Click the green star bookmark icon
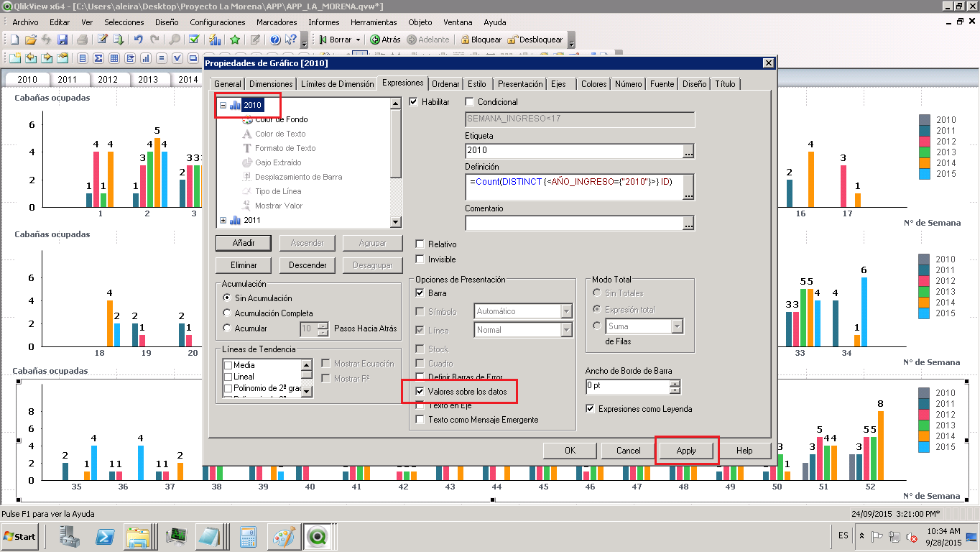This screenshot has height=552, width=980. (235, 40)
